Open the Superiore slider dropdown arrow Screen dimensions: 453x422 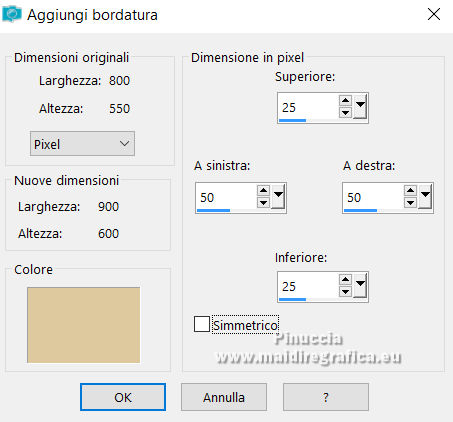(360, 106)
